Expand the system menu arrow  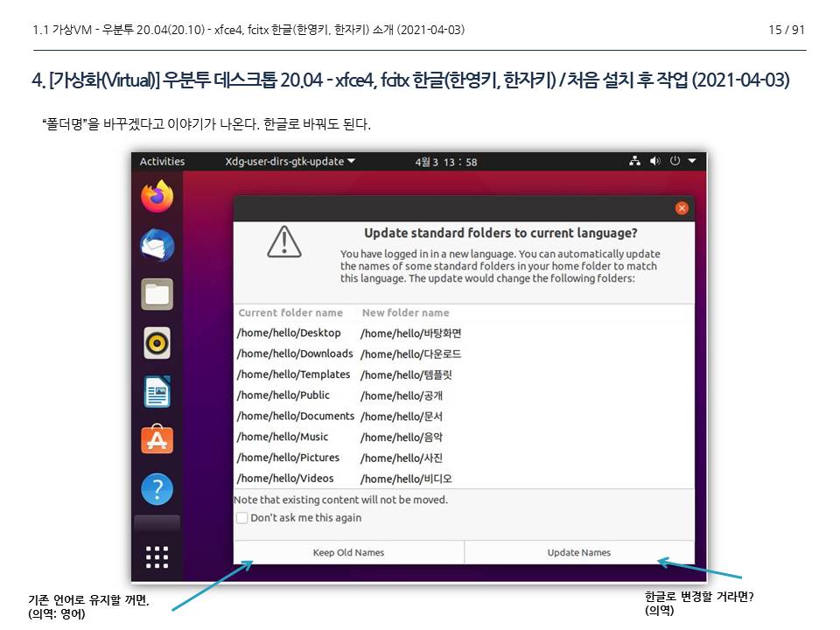coord(692,161)
